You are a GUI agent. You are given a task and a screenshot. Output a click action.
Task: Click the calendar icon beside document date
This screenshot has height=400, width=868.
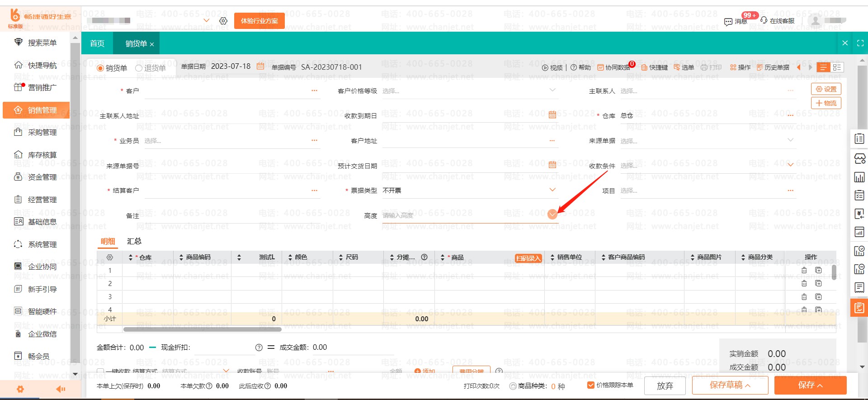[260, 66]
